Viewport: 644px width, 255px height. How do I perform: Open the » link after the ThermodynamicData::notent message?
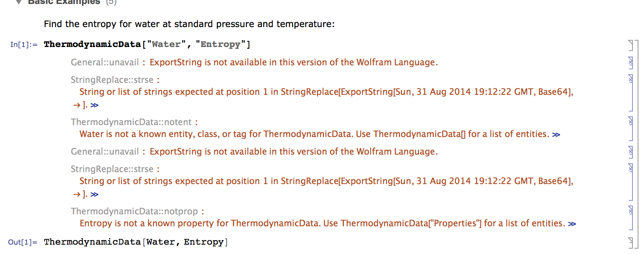(556, 135)
